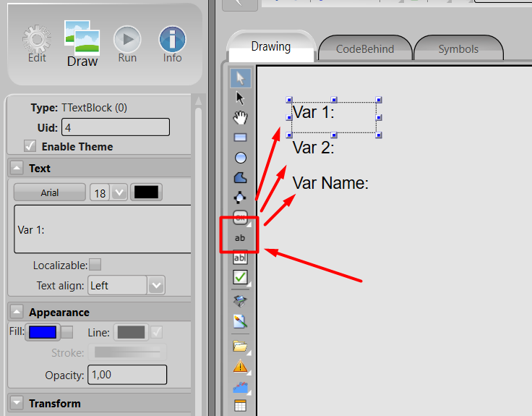Toggle the Enable Theme checkbox

pos(30,146)
